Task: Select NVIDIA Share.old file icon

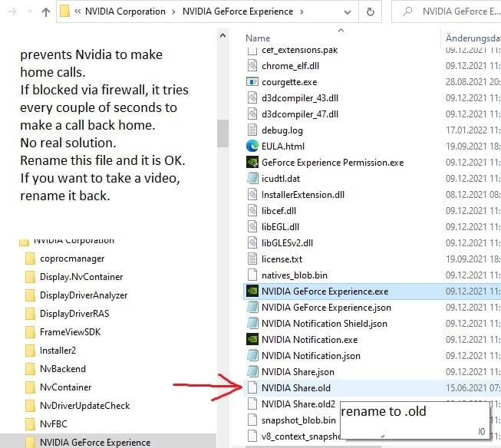Action: point(252,388)
